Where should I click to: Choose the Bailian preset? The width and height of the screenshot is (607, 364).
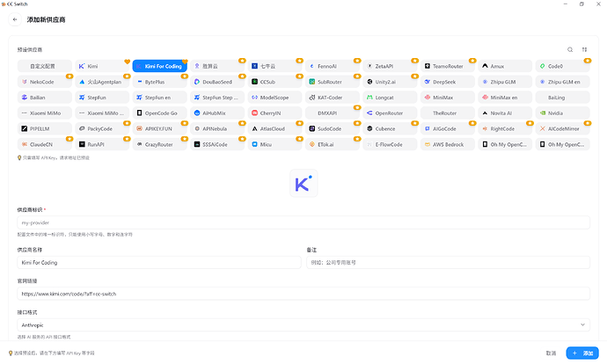45,98
